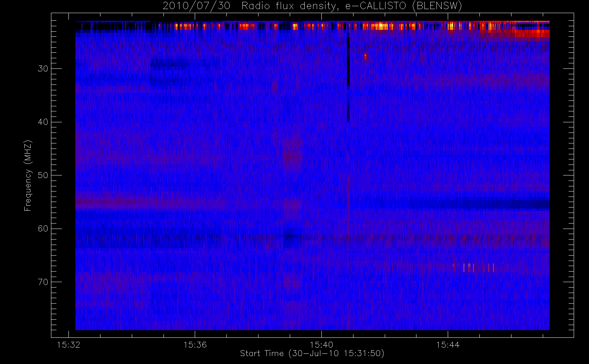Click the 15:36 time tick label
This screenshot has width=589, height=364.
click(195, 345)
